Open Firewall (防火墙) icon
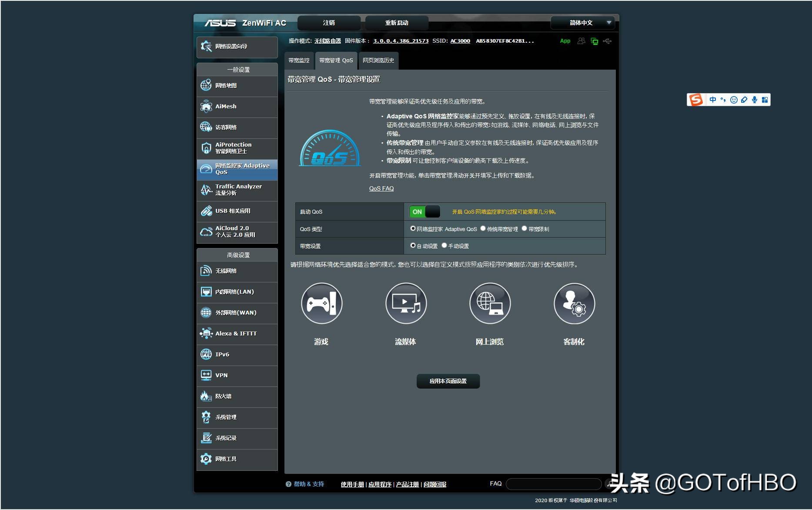The image size is (812, 510). [x=206, y=396]
